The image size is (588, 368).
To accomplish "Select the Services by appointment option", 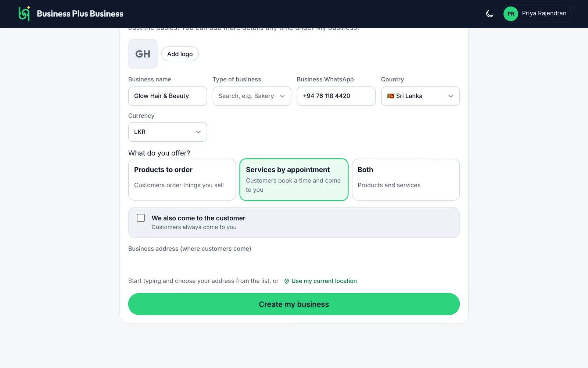I will pos(294,180).
